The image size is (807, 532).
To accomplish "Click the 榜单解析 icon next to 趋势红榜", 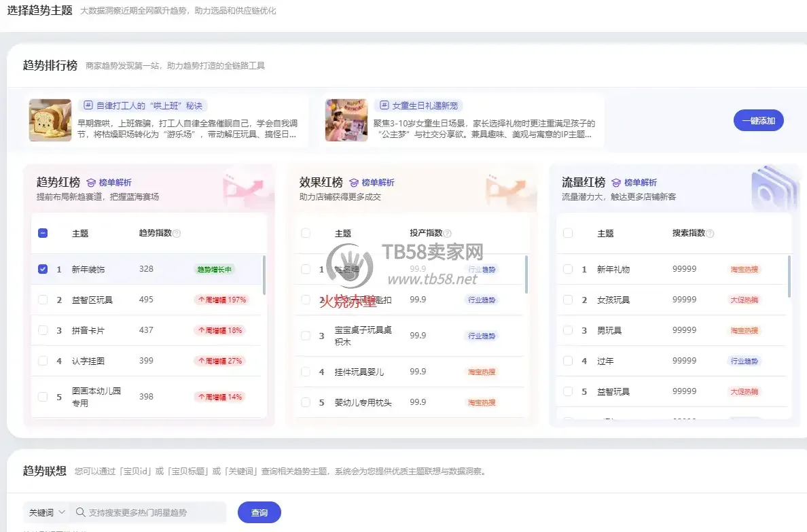I will 91,183.
